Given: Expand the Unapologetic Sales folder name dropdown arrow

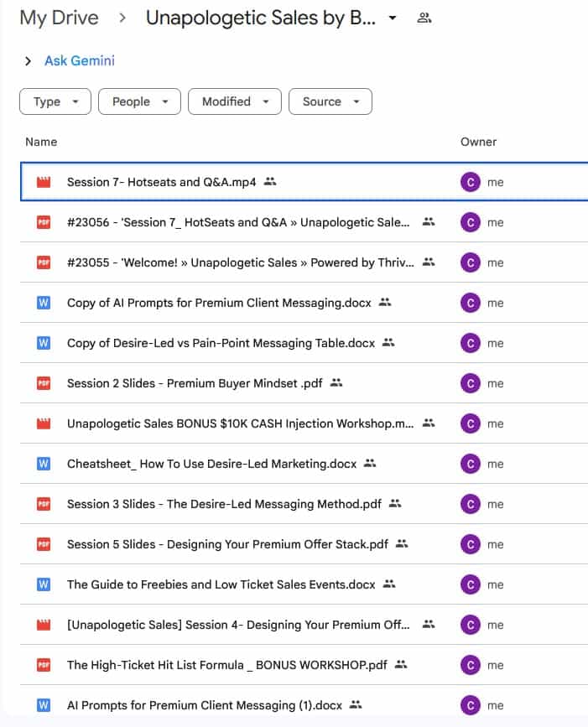Looking at the screenshot, I should pos(393,18).
